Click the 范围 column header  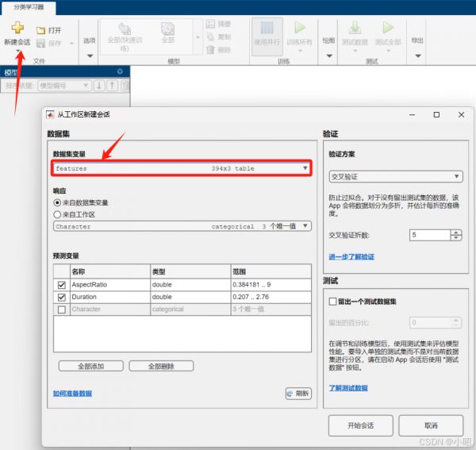271,271
